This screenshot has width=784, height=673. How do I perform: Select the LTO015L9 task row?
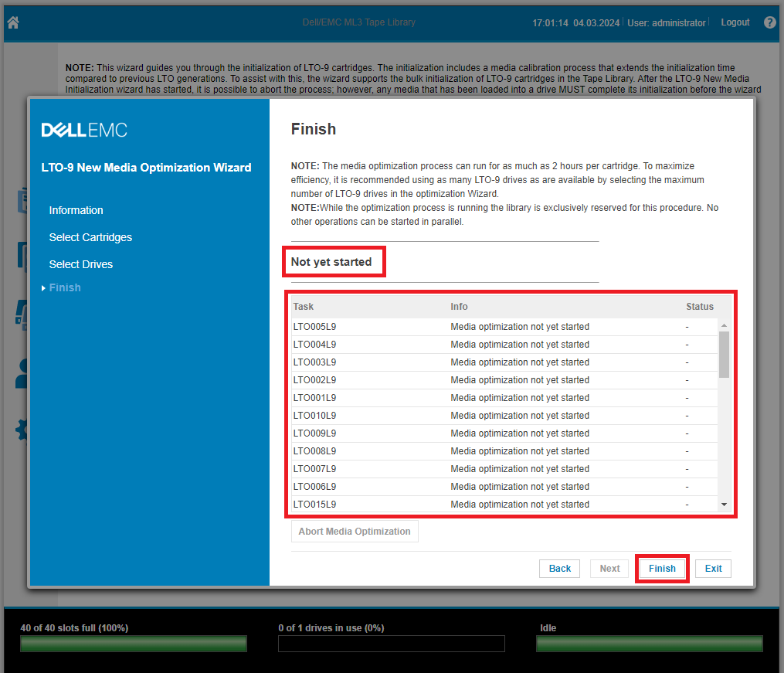pyautogui.click(x=504, y=505)
